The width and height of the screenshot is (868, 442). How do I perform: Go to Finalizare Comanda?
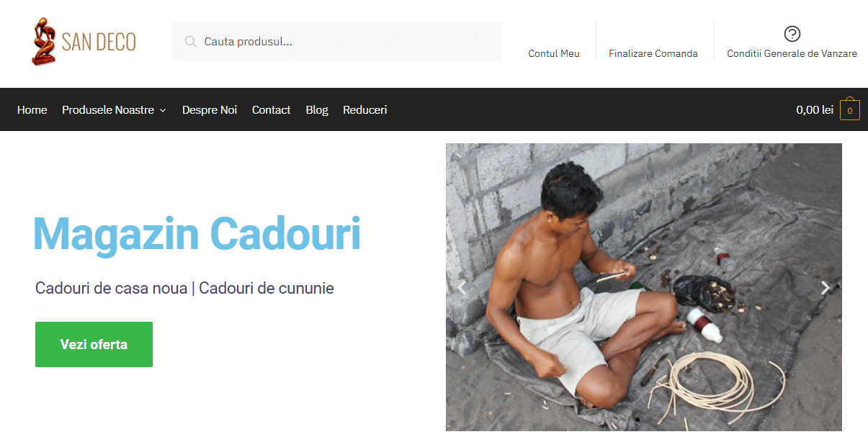(x=653, y=53)
